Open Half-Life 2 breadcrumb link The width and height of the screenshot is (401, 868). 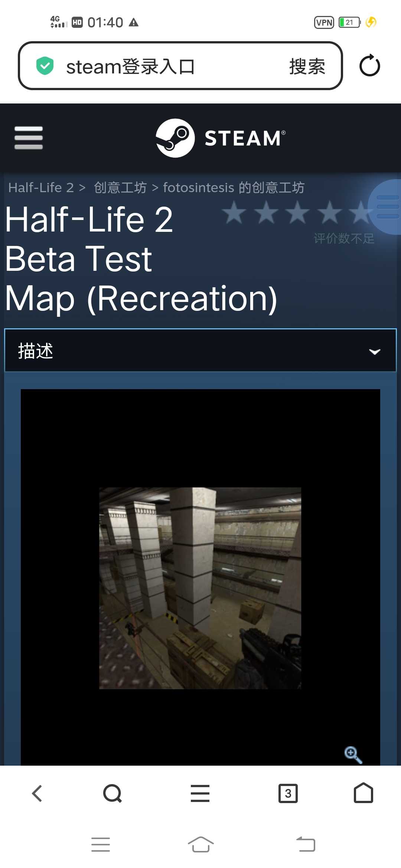(41, 188)
